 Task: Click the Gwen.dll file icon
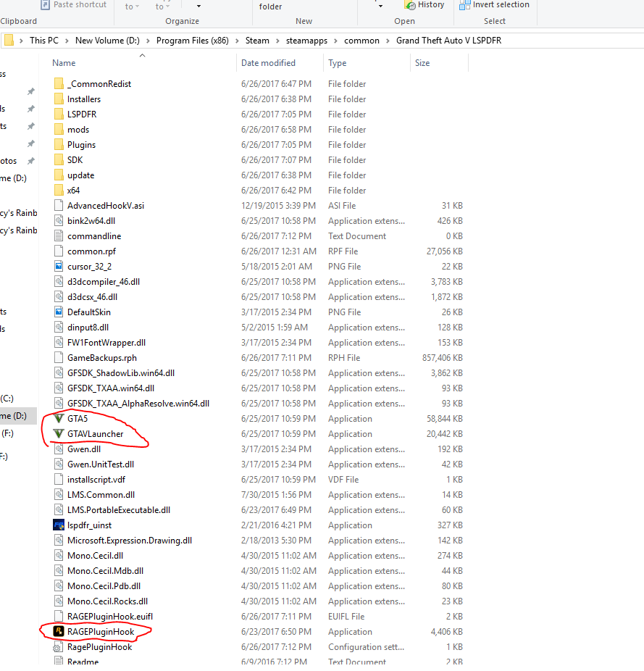click(x=59, y=449)
